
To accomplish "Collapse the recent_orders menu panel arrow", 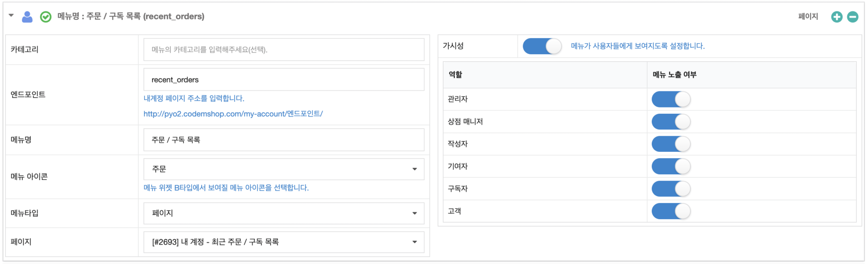I will (x=11, y=16).
